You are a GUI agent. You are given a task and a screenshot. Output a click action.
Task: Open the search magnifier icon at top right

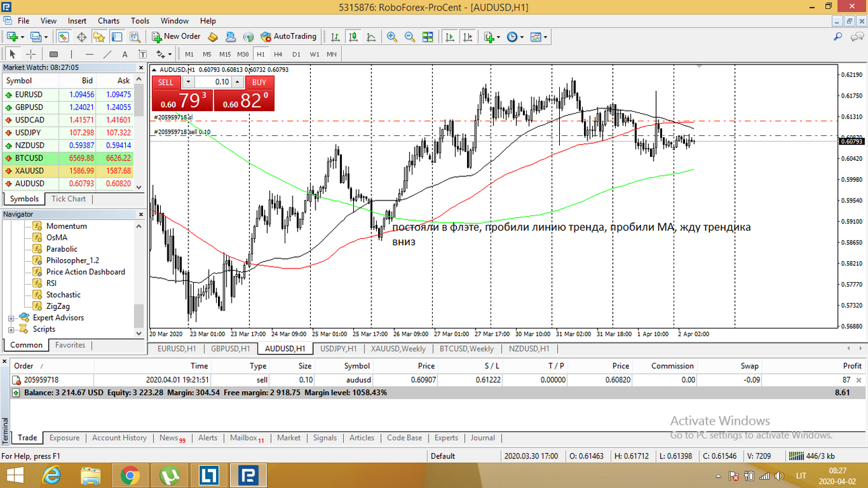(x=838, y=36)
